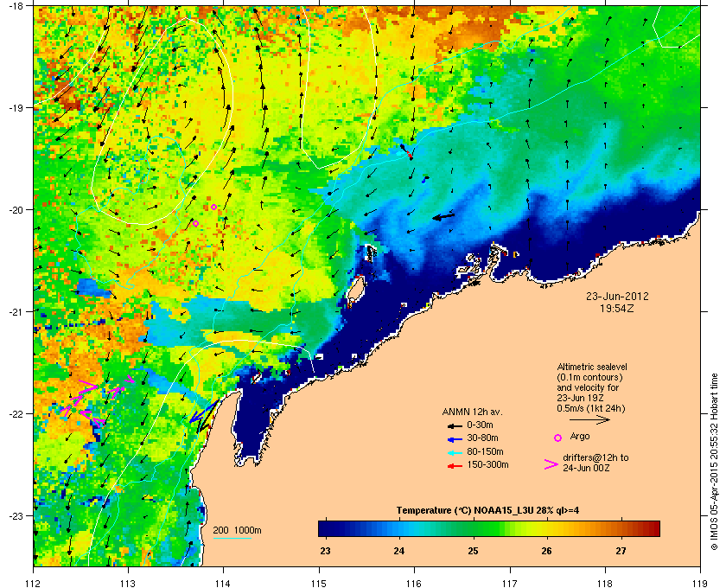Image resolution: width=726 pixels, height=588 pixels.
Task: Click the yellow 26°C region of colorbar
Action: click(547, 528)
